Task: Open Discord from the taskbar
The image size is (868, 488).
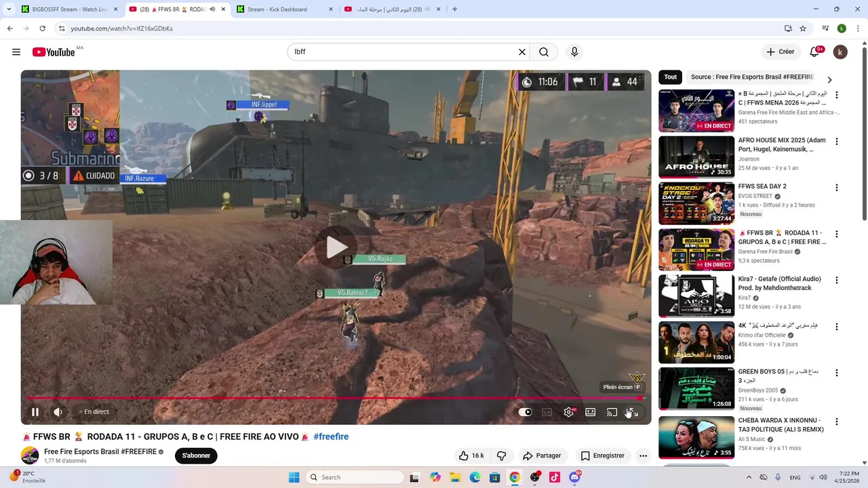Action: coord(575,477)
